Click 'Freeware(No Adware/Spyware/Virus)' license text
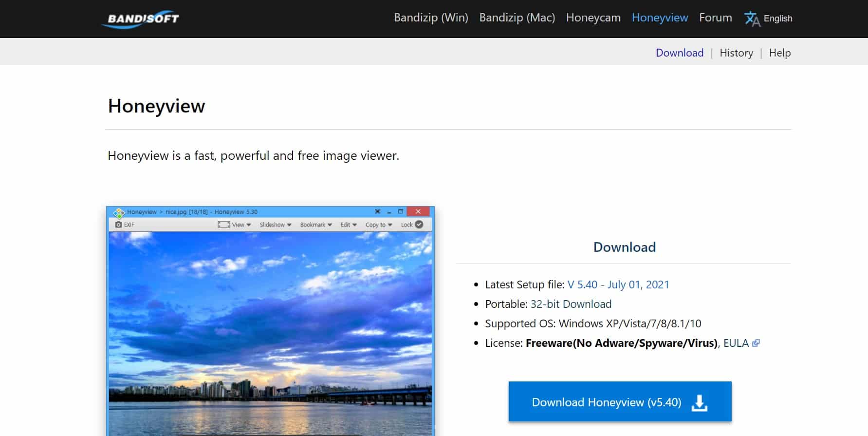This screenshot has width=868, height=436. point(622,343)
